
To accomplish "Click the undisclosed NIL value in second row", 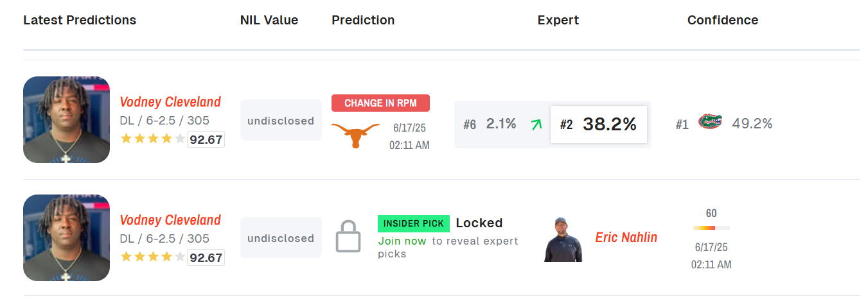I will (x=281, y=238).
